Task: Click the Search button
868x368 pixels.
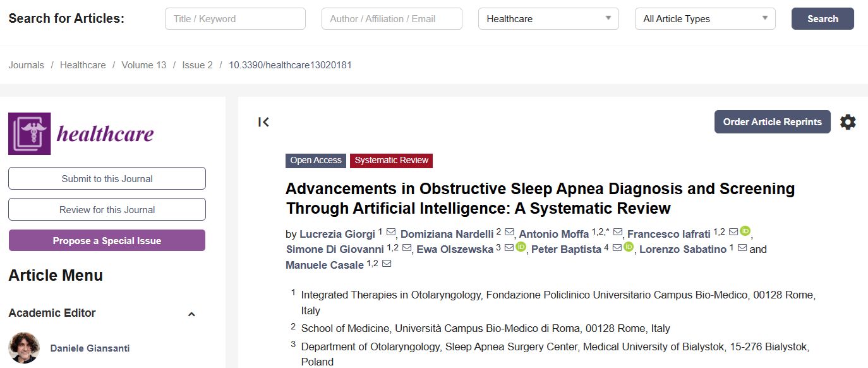Action: point(823,19)
